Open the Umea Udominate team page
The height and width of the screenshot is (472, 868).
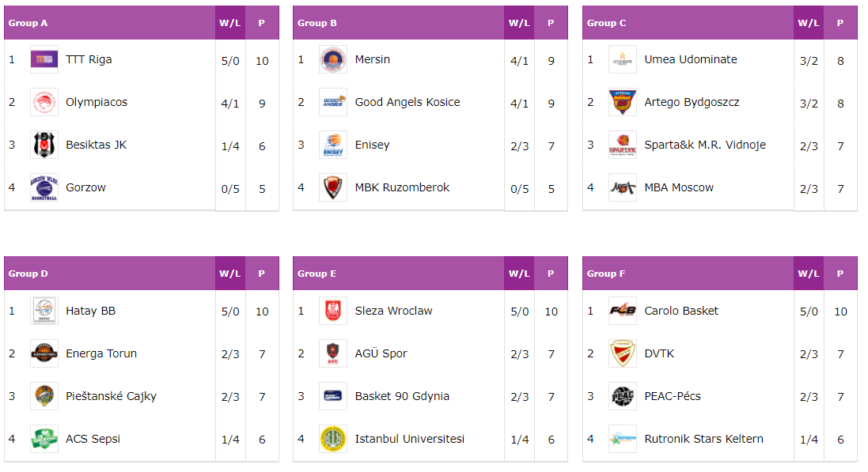click(690, 60)
